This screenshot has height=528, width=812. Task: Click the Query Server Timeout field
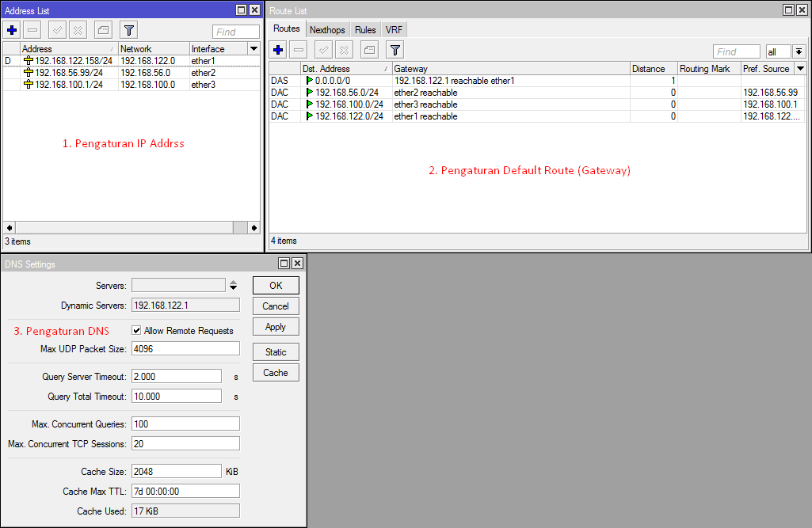point(177,376)
